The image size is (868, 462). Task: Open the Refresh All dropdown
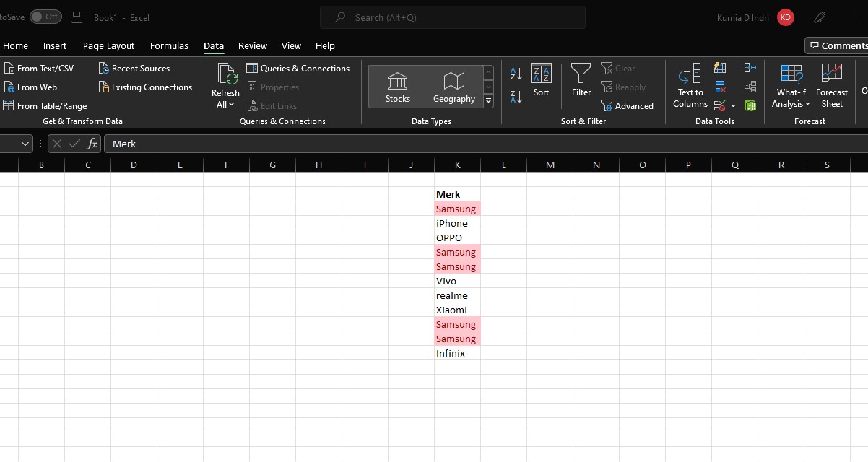[x=225, y=105]
